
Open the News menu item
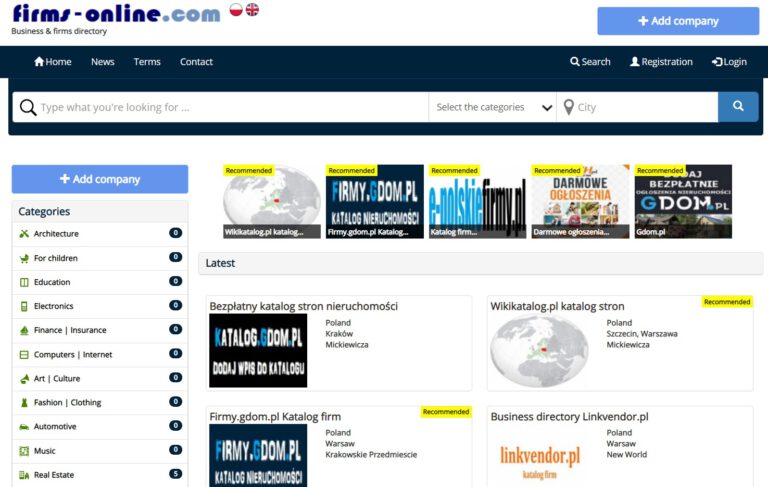pos(103,62)
